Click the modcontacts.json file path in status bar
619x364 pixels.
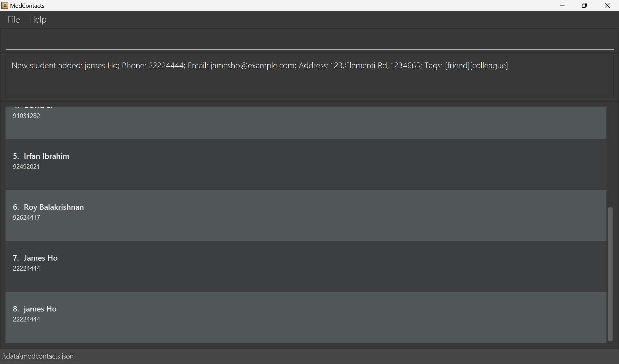tap(38, 356)
